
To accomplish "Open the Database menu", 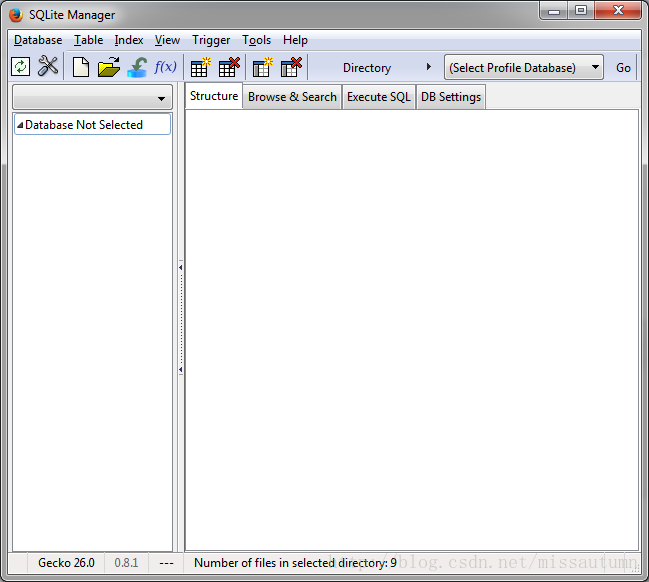I will click(38, 40).
